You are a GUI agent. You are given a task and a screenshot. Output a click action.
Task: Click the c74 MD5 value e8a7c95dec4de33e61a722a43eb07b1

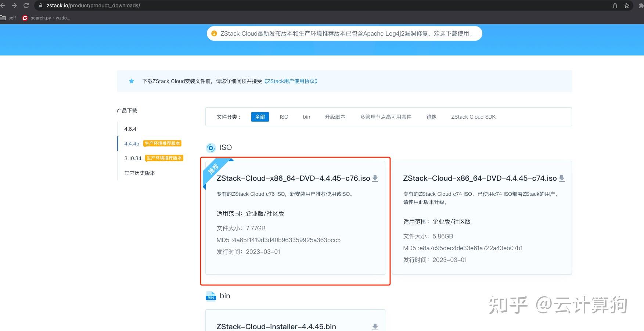(x=471, y=248)
